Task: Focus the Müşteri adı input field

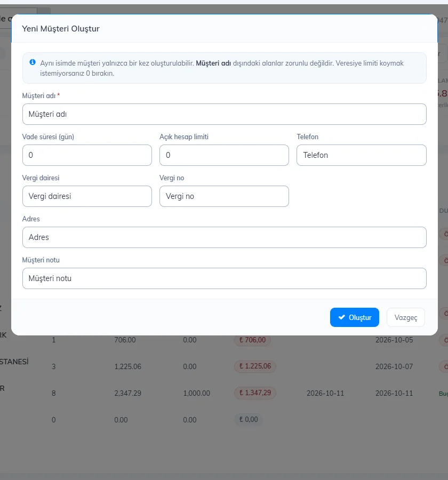Action: (x=224, y=114)
